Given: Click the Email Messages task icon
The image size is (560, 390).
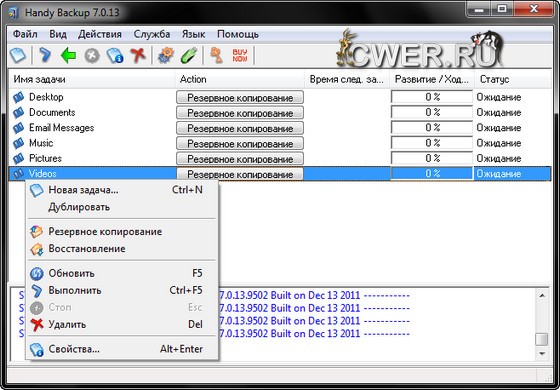Looking at the screenshot, I should point(18,128).
